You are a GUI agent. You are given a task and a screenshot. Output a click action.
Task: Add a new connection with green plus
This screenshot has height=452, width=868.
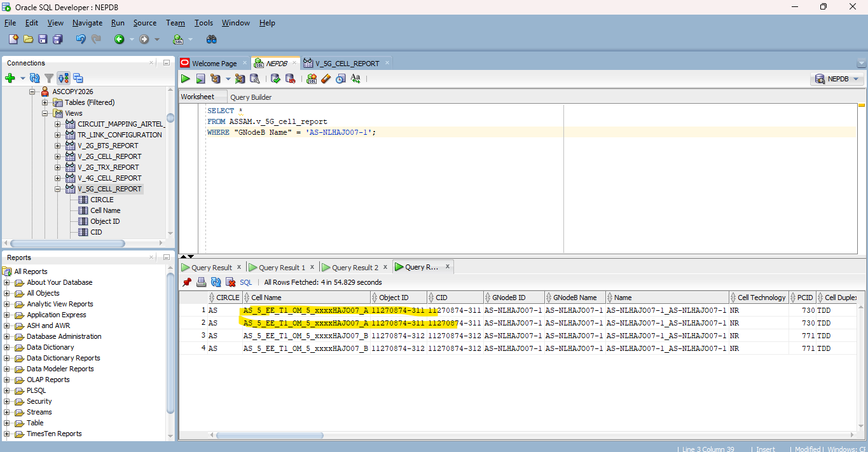point(10,78)
